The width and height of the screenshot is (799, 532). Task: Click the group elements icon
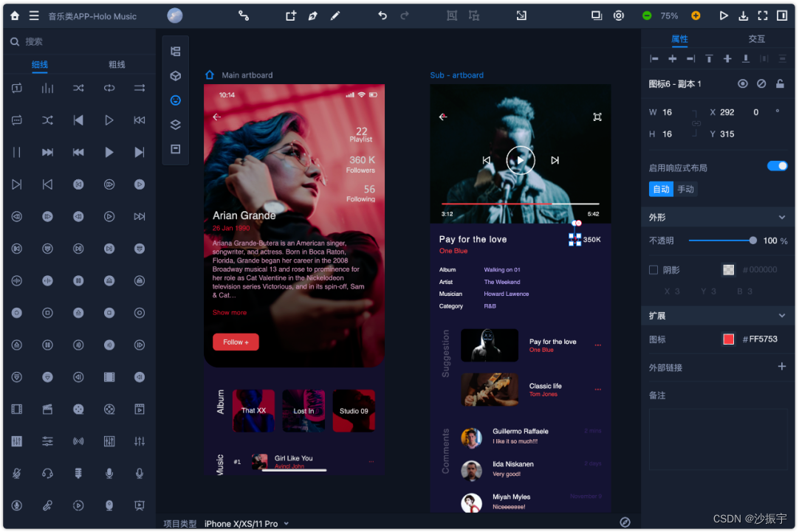[x=452, y=15]
